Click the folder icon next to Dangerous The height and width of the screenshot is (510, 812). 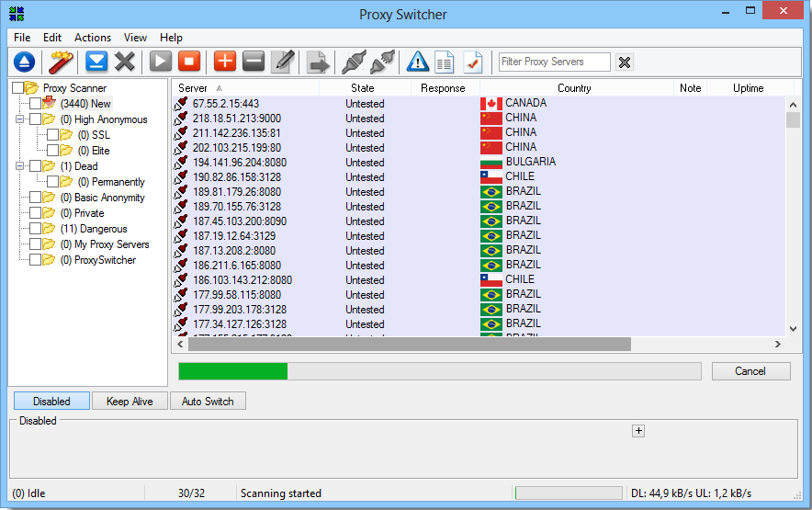point(50,229)
